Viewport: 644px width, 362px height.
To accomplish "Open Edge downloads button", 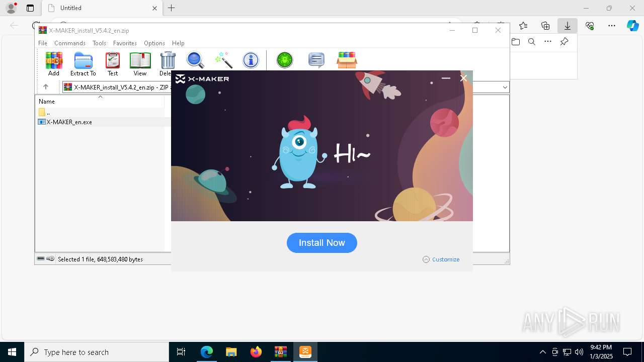I will click(x=568, y=26).
